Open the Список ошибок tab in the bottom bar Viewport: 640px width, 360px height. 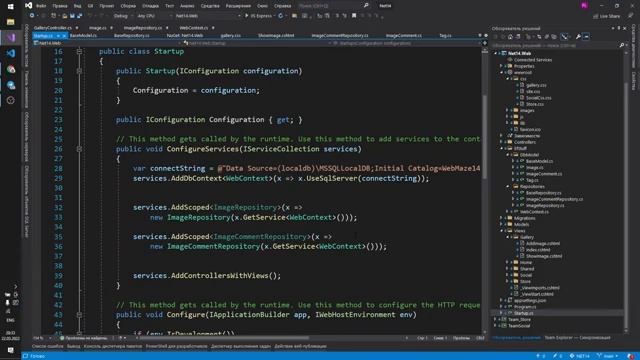pyautogui.click(x=47, y=346)
